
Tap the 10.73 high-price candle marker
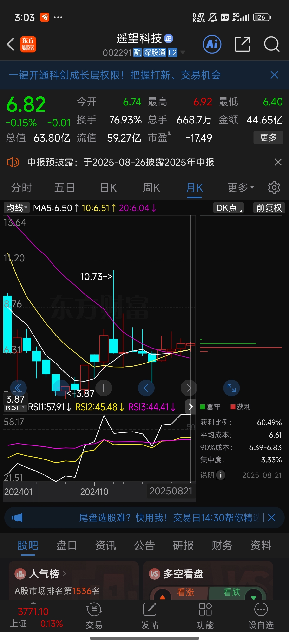pos(96,276)
